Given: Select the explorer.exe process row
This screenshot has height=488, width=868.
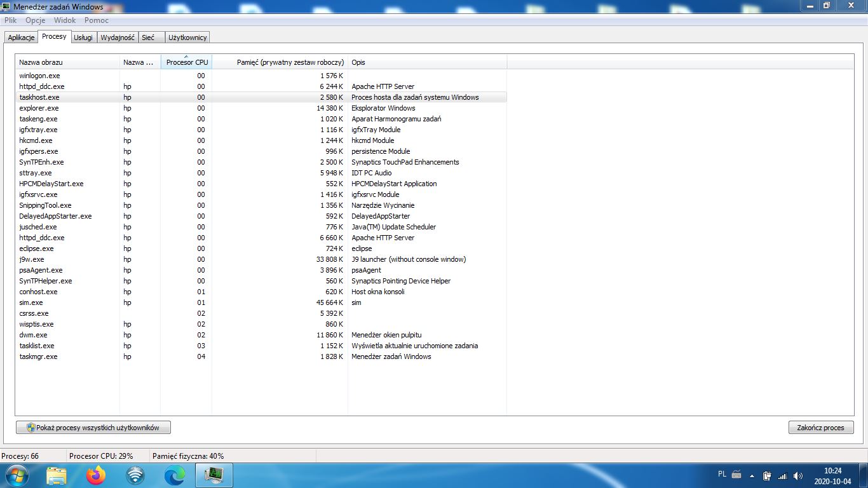Looking at the screenshot, I should pos(39,108).
